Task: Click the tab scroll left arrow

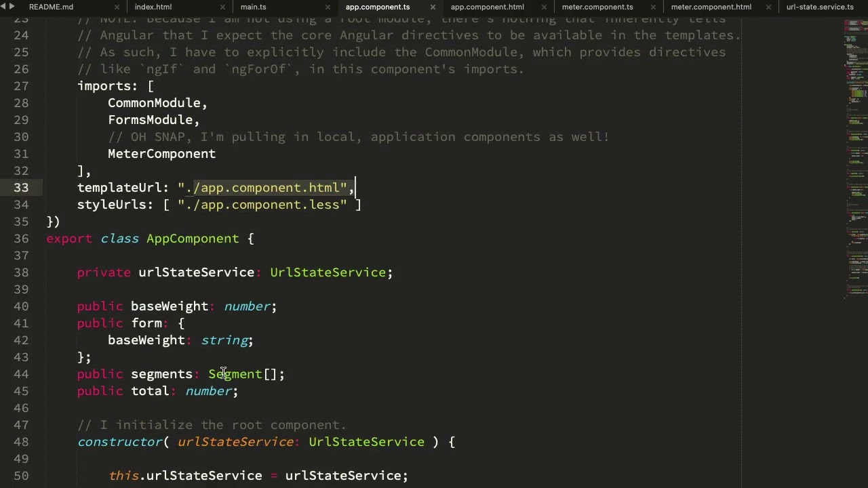Action: (4, 7)
